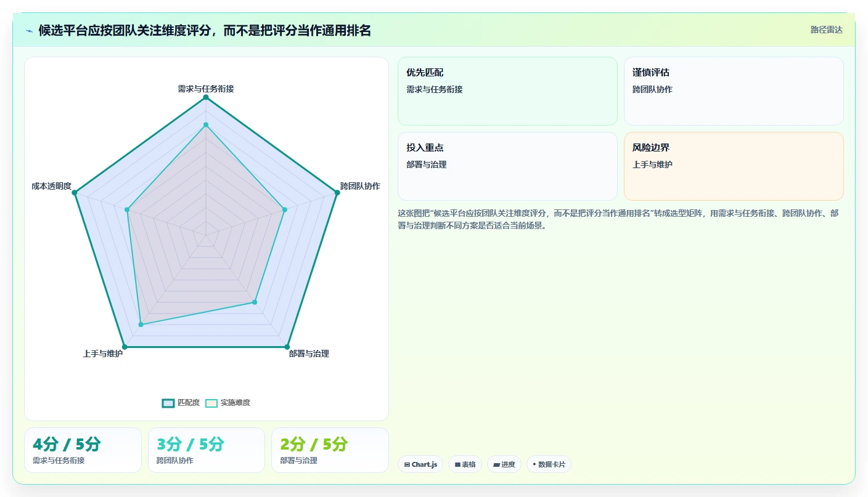Image resolution: width=868 pixels, height=497 pixels.
Task: Click 实施难度 data point on 需求与任务衔接 axis
Action: [206, 125]
